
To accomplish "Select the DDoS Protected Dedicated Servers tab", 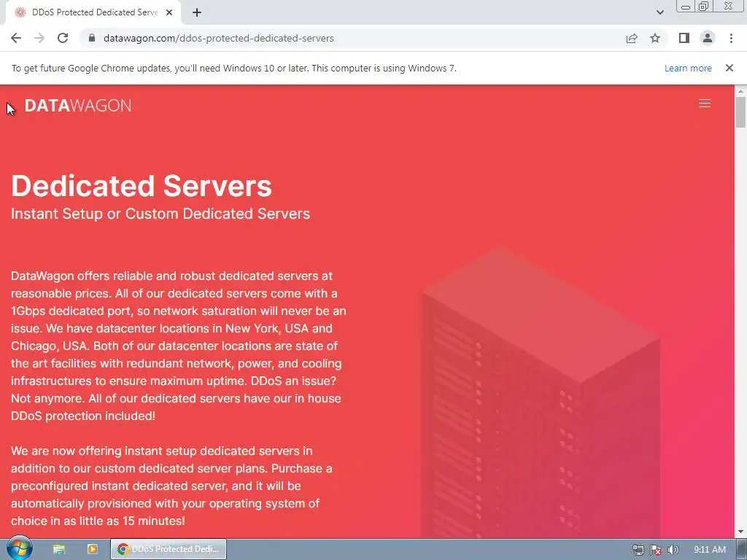I will pos(93,12).
